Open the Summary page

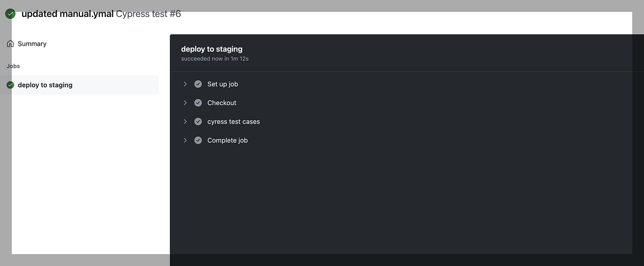click(32, 43)
